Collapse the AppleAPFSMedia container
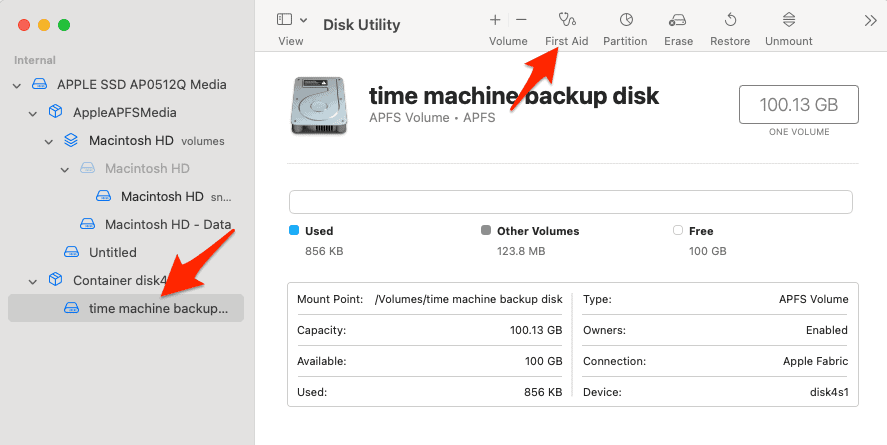887x445 pixels. coord(33,113)
